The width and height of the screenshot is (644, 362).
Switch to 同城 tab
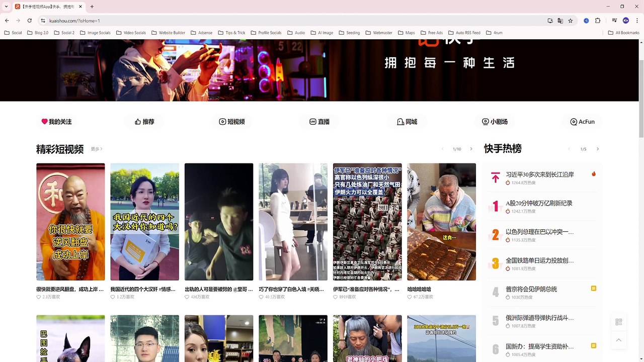click(407, 122)
